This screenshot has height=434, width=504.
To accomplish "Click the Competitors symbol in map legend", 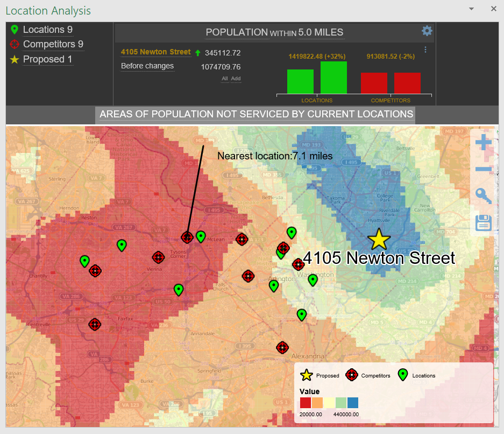I will coord(352,375).
